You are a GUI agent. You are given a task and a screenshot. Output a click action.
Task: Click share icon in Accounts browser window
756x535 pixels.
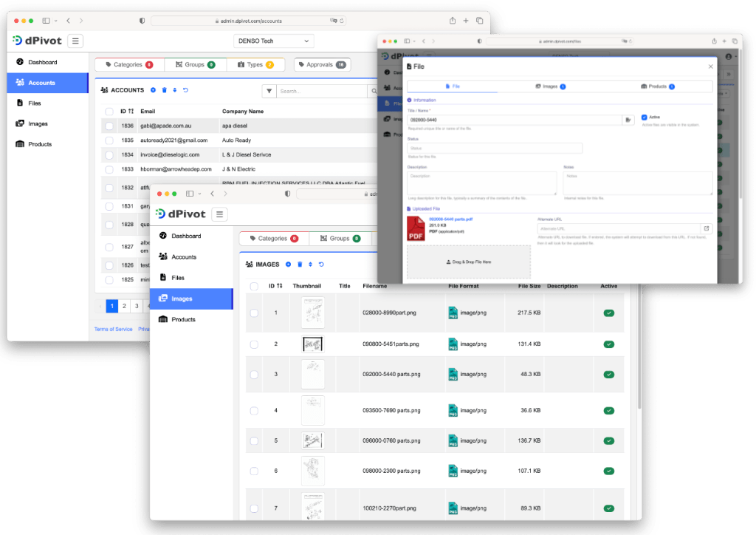click(453, 21)
